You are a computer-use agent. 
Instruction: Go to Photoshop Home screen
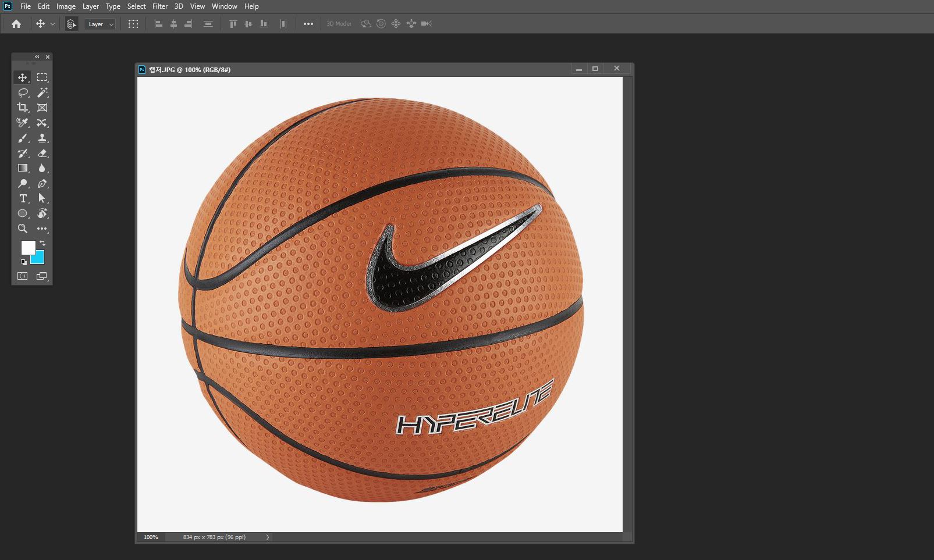[16, 24]
